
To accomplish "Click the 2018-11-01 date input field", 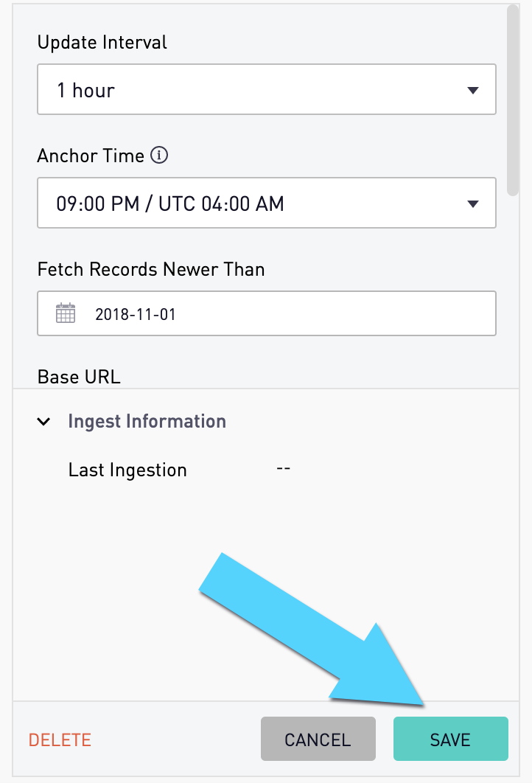I will tap(267, 313).
